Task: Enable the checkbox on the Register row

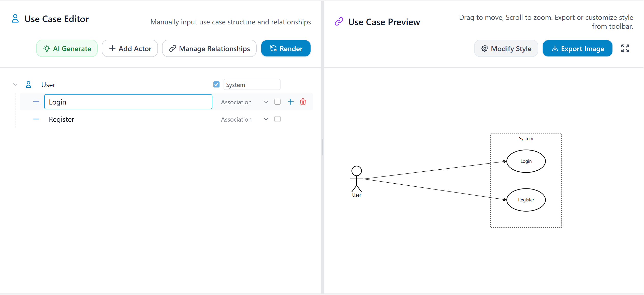Action: pyautogui.click(x=277, y=119)
